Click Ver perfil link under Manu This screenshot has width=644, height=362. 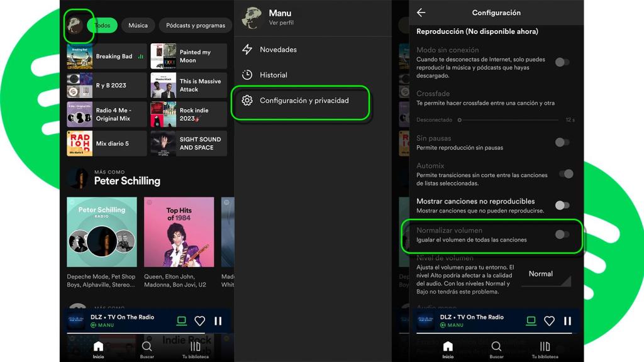(x=281, y=23)
